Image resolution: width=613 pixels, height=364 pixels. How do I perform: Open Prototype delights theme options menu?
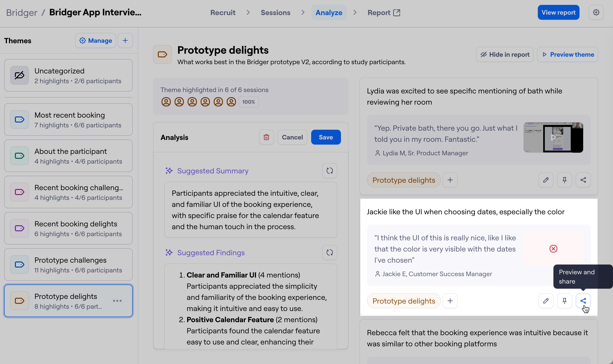pos(117,301)
